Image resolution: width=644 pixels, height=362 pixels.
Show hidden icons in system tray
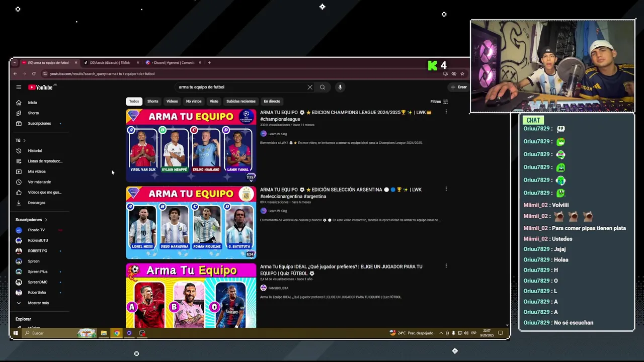coord(441,333)
